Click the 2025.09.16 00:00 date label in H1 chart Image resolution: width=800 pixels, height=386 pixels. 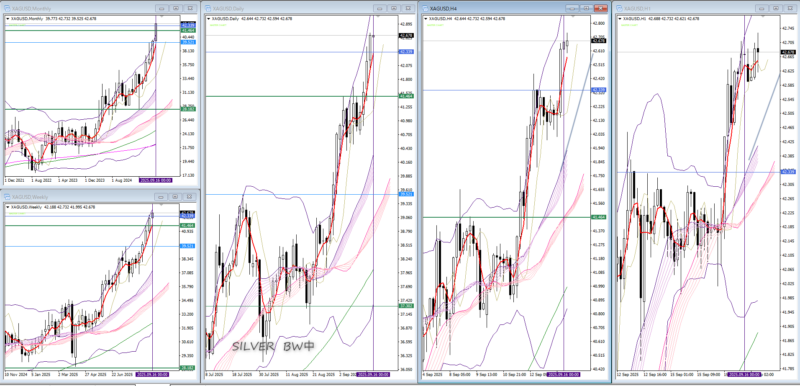[x=744, y=375]
